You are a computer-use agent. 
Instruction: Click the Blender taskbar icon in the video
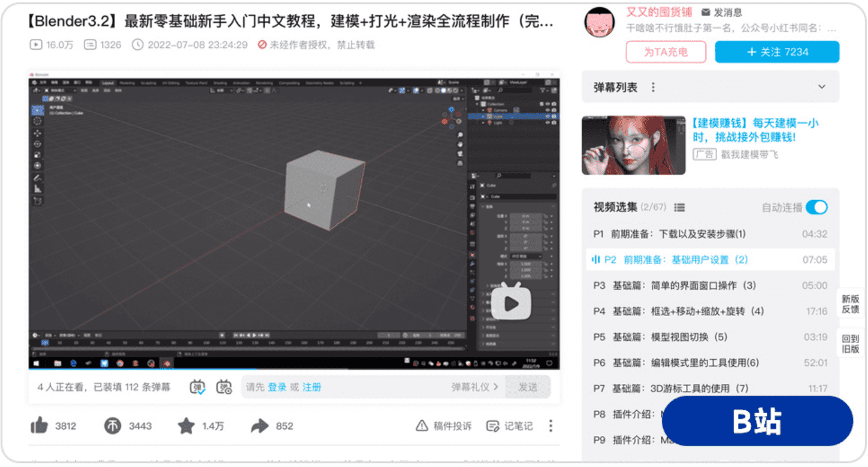pyautogui.click(x=167, y=363)
